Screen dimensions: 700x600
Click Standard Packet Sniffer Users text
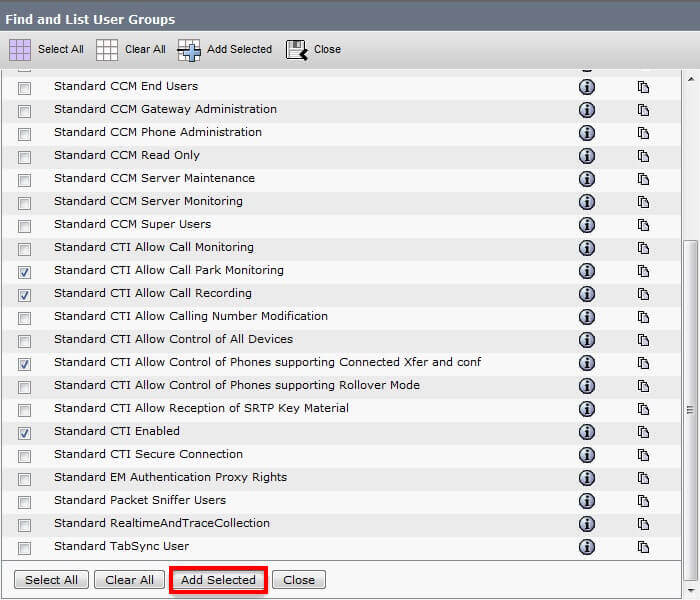pyautogui.click(x=140, y=500)
